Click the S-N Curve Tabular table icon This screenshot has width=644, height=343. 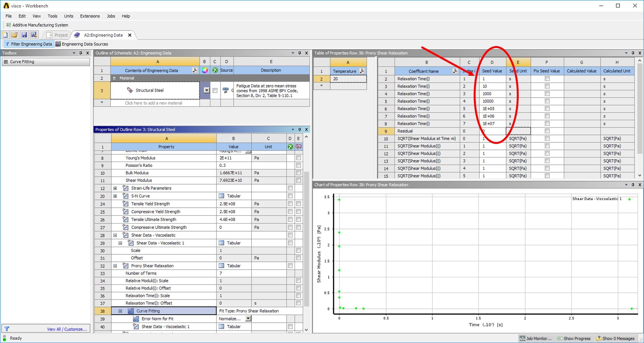[221, 196]
